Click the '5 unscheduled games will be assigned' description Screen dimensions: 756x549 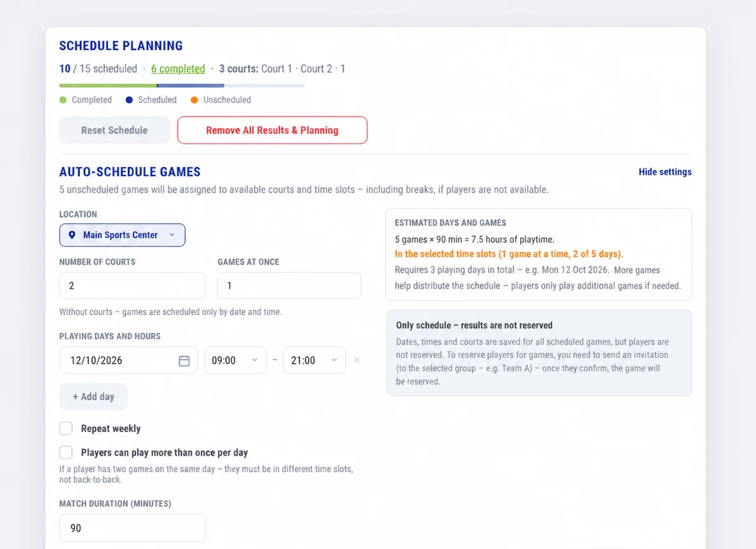(x=304, y=189)
